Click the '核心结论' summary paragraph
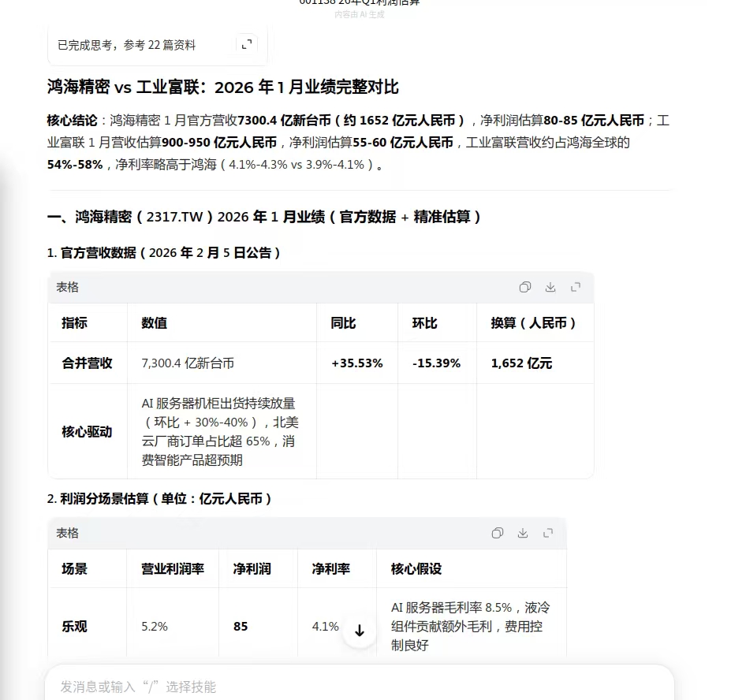The image size is (746, 700). click(x=358, y=142)
